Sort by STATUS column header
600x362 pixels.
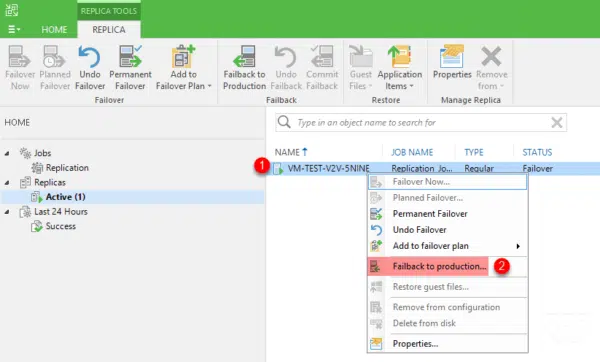537,152
